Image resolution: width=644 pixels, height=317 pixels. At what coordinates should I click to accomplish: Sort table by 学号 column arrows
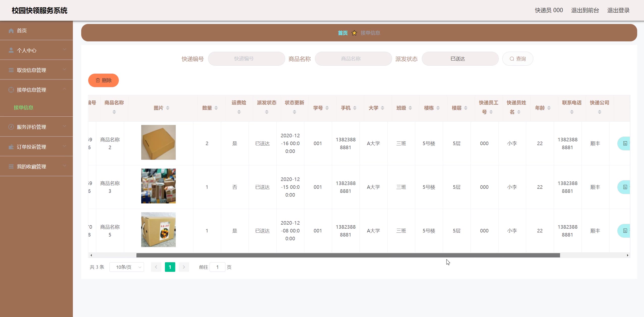point(327,108)
